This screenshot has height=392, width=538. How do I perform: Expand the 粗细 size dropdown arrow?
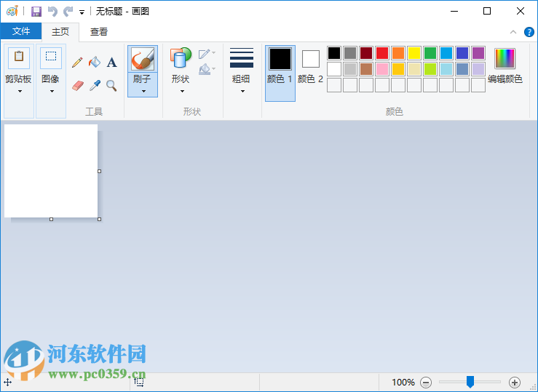click(x=242, y=91)
